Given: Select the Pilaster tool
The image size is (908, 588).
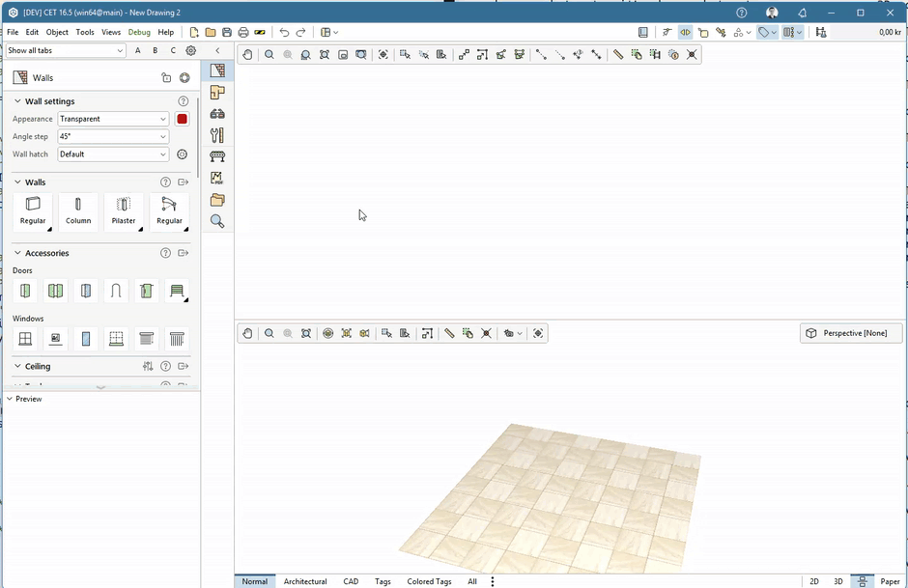Looking at the screenshot, I should pos(124,210).
